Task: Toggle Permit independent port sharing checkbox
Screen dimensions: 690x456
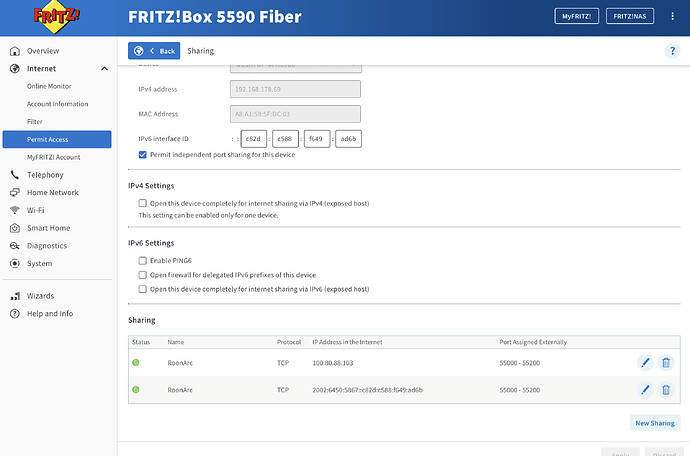Action: (x=143, y=154)
